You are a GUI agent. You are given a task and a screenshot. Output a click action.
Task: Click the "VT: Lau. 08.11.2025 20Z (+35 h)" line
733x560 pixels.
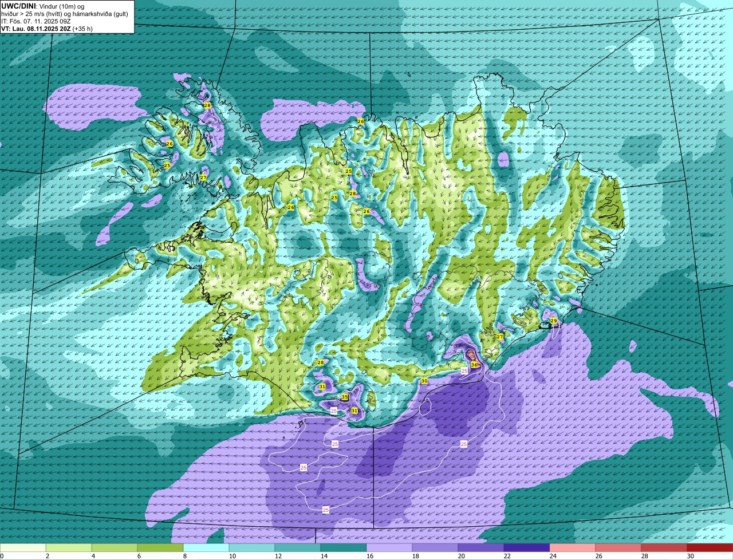point(47,28)
